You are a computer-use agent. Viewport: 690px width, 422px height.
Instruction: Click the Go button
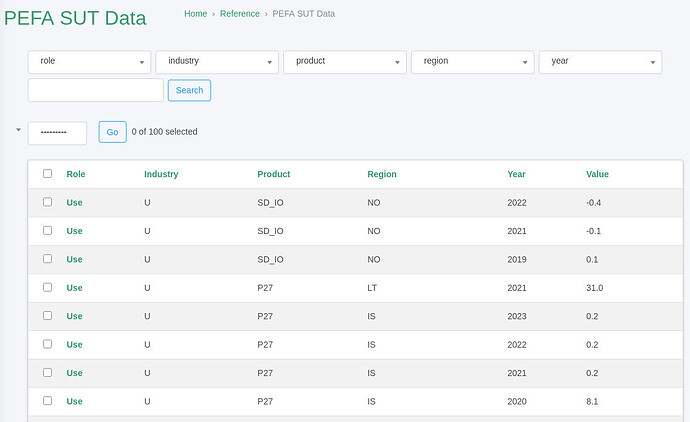click(112, 132)
